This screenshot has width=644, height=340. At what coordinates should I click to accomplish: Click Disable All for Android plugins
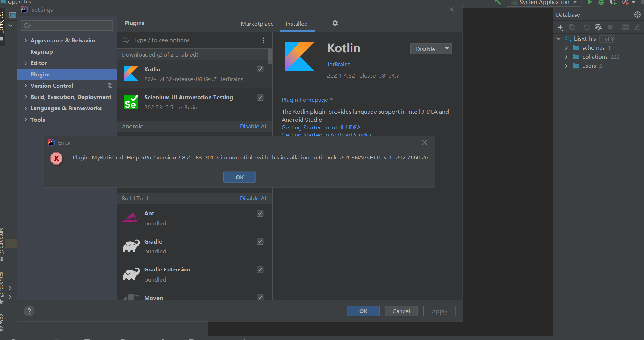[254, 126]
